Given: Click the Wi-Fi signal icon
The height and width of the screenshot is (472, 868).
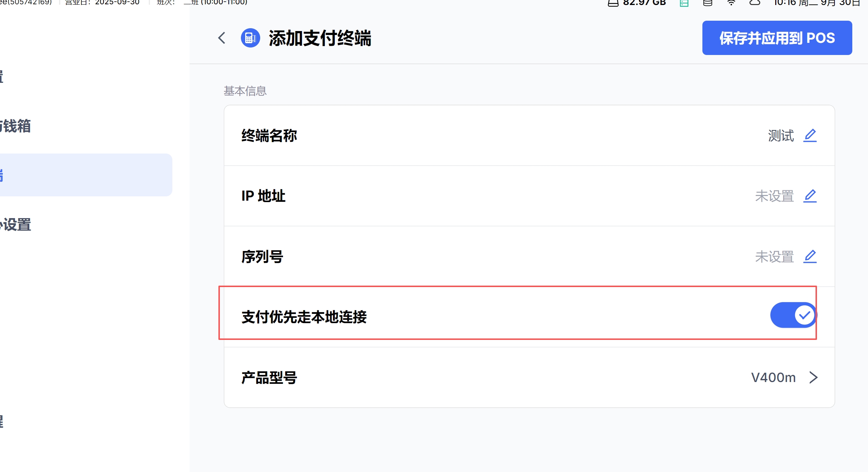Looking at the screenshot, I should (731, 3).
